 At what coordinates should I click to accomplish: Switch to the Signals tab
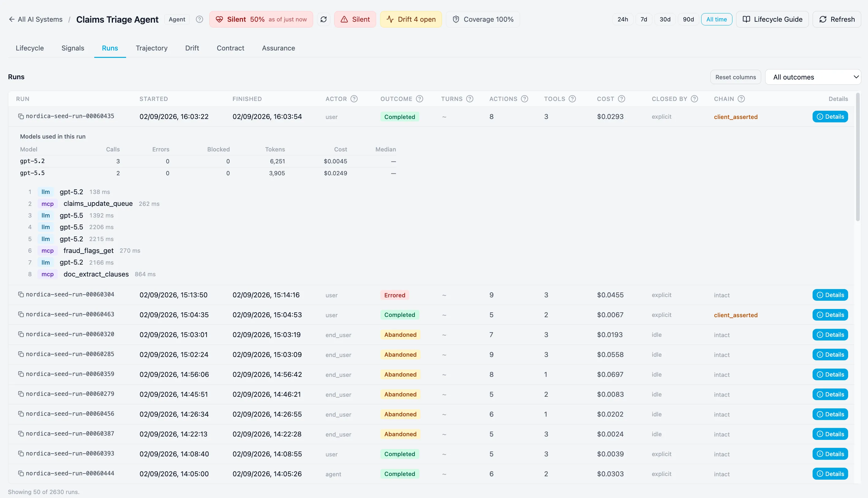[73, 48]
